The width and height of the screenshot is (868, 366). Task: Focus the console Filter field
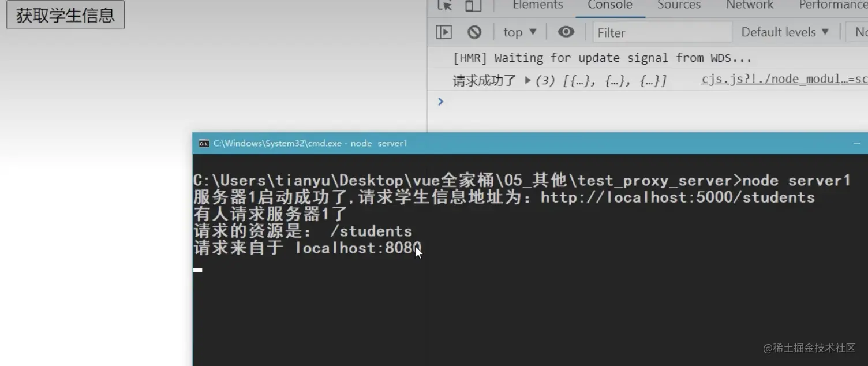(x=662, y=32)
